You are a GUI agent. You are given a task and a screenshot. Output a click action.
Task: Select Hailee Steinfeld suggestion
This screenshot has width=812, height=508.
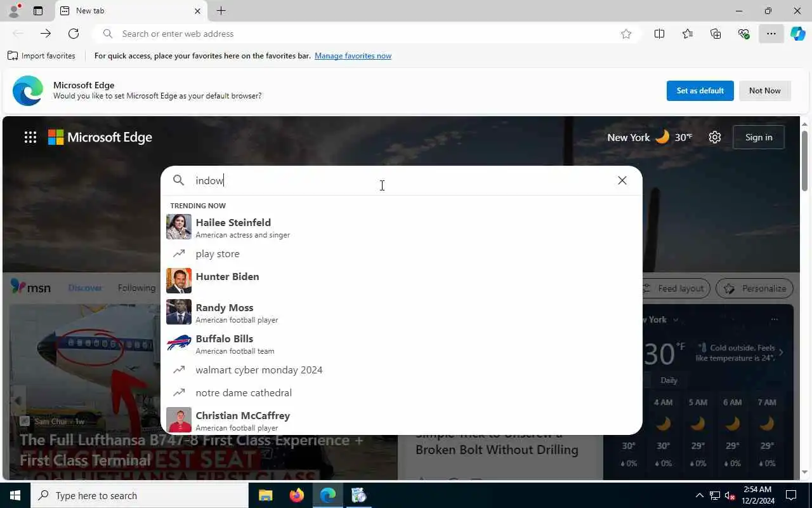(401, 227)
